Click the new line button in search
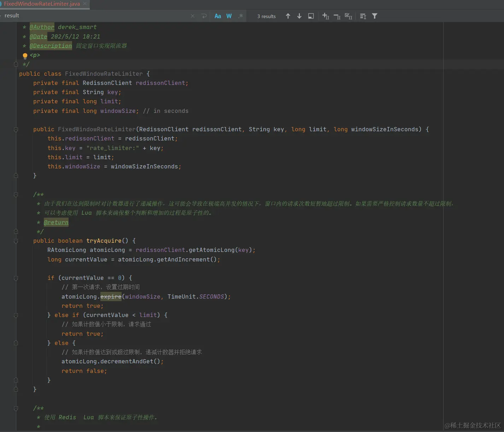504x432 pixels. click(x=204, y=16)
